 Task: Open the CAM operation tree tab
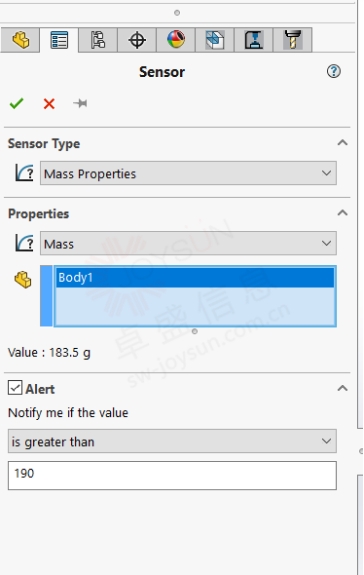254,40
